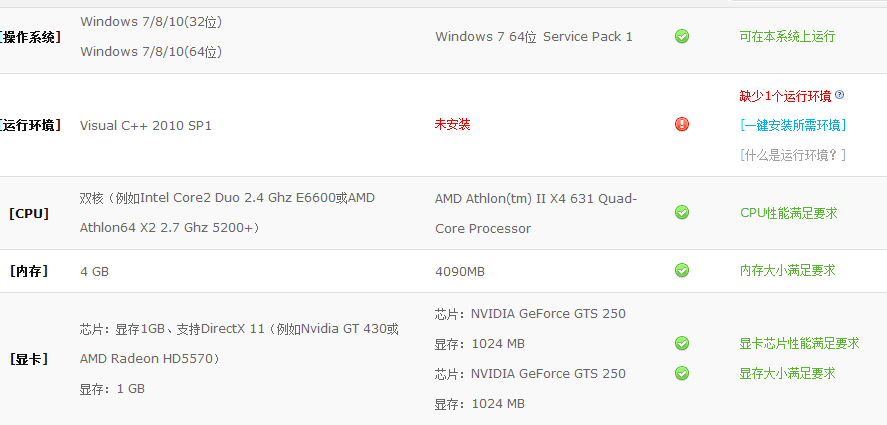This screenshot has height=425, width=887.
Task: Click green check icon in CPU row
Action: 682,212
